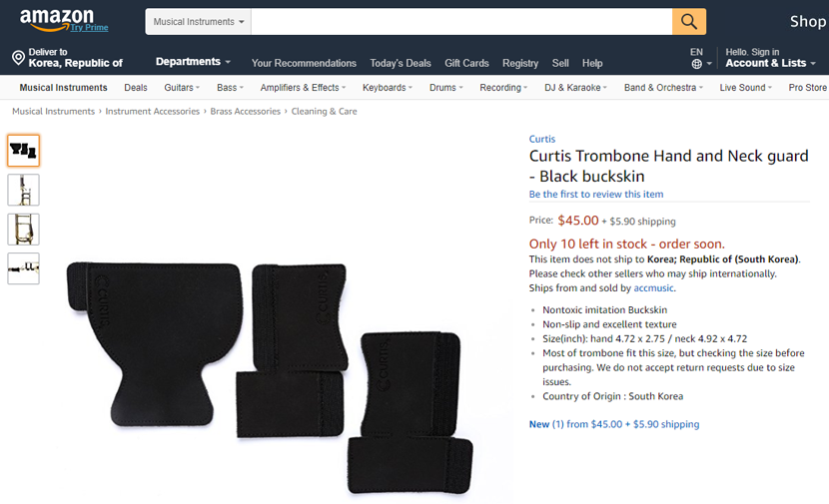Expand the Band & Orchestra submenu
The image size is (829, 504).
click(663, 88)
